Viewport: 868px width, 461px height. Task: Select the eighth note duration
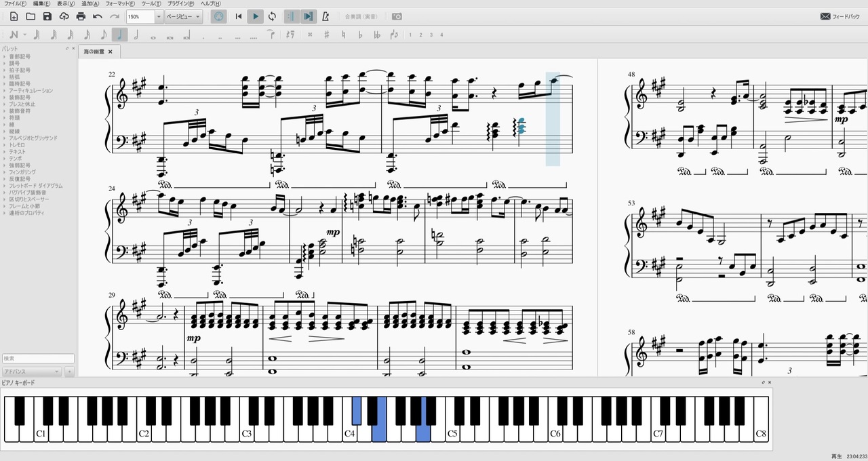click(x=103, y=35)
